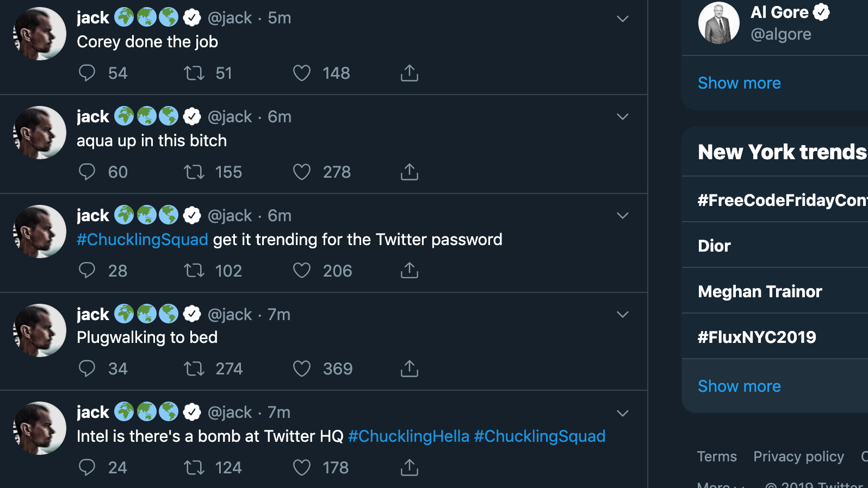
Task: Reply to the Twitter HQ bomb tweet
Action: pyautogui.click(x=87, y=467)
